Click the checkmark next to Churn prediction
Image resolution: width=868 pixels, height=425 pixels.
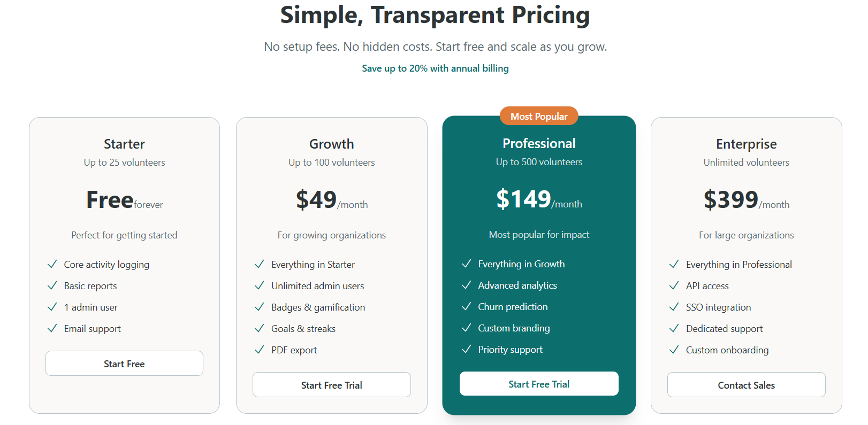tap(466, 306)
